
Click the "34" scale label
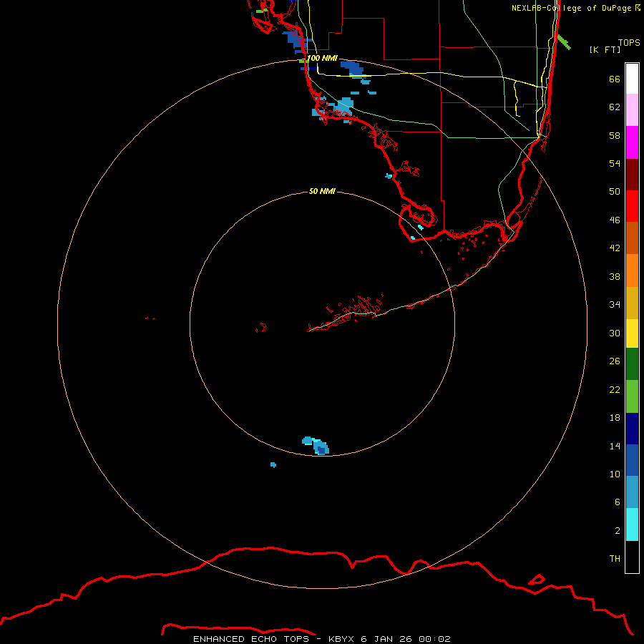point(615,304)
